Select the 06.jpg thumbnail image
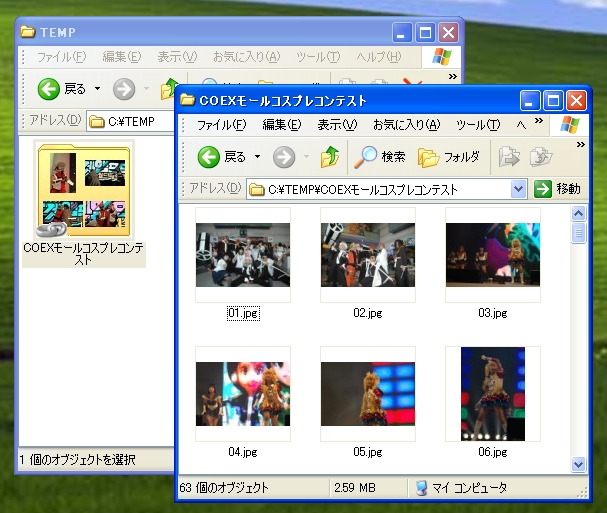 (x=493, y=394)
